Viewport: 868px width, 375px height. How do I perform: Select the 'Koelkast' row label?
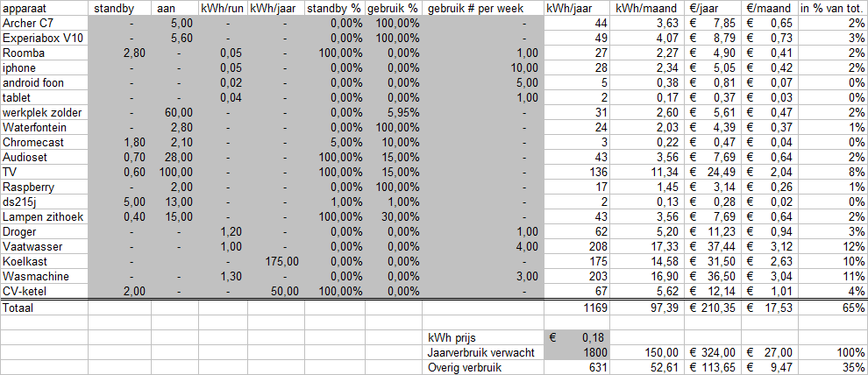coord(44,262)
